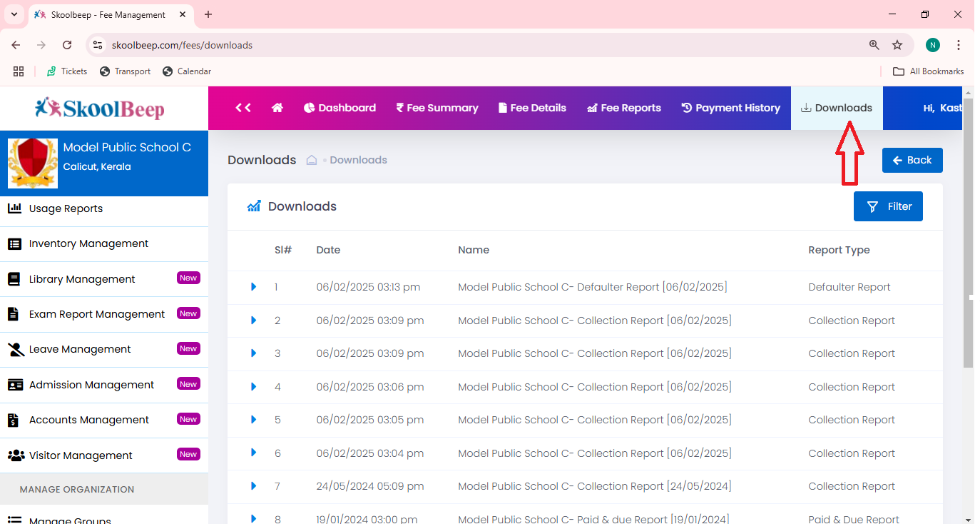Open the Tickets bookmark
The height and width of the screenshot is (524, 980).
tap(66, 71)
